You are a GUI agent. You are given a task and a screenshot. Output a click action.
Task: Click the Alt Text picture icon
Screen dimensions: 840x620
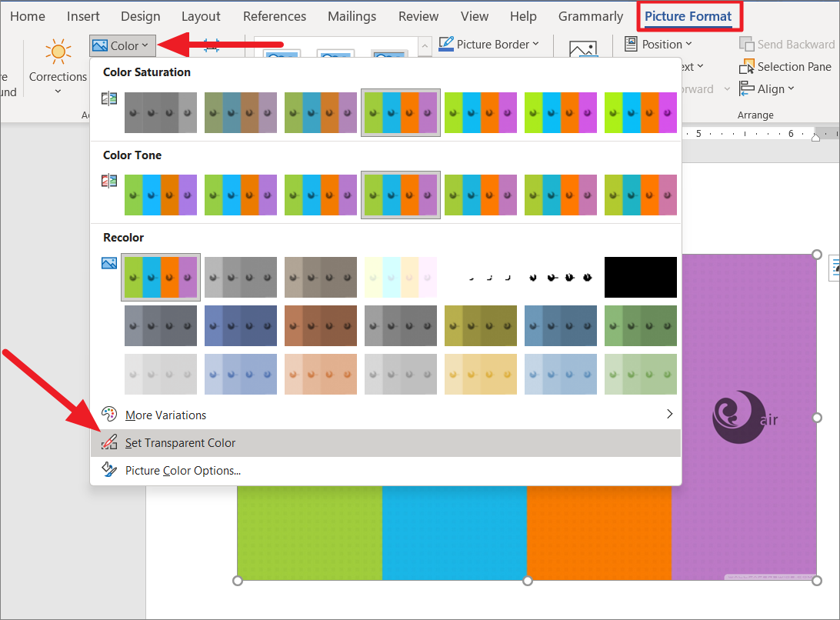point(583,49)
